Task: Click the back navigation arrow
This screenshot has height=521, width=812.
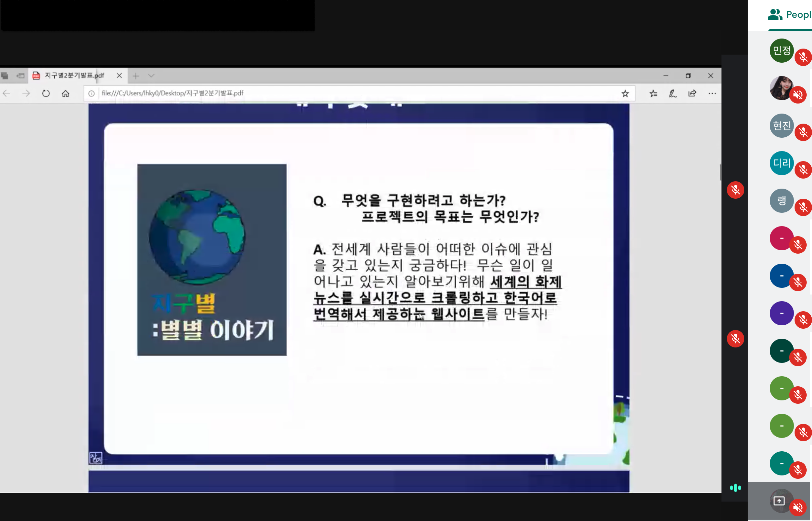Action: click(6, 93)
